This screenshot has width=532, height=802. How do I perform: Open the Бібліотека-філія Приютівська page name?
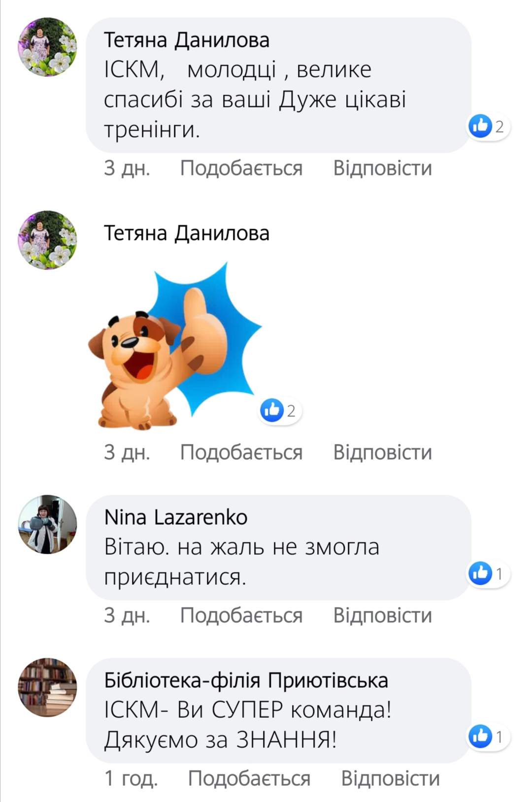[x=246, y=680]
